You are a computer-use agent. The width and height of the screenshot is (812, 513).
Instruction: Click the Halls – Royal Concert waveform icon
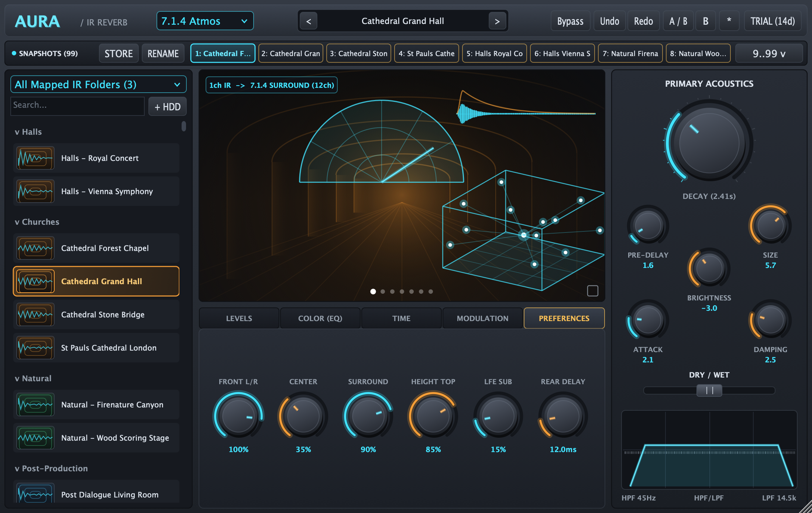[35, 158]
